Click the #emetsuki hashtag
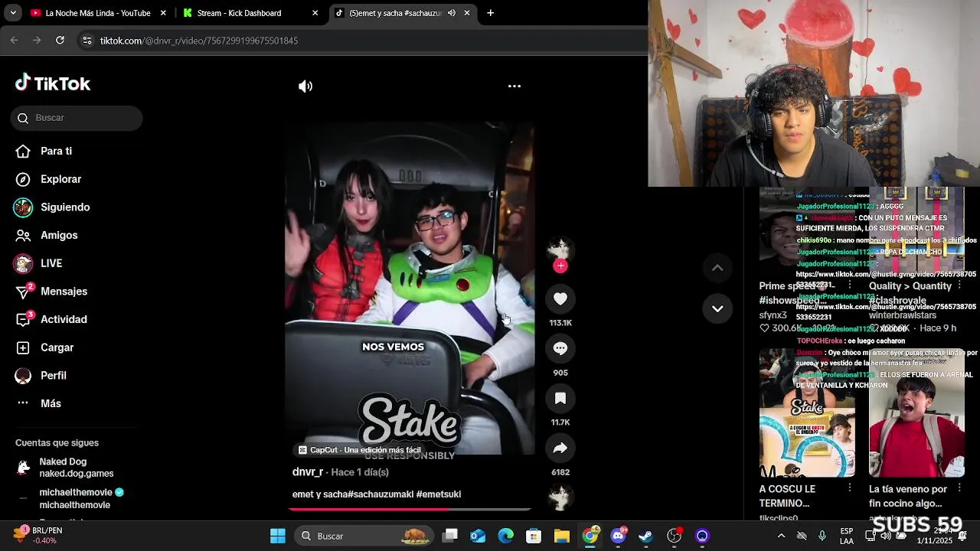The width and height of the screenshot is (980, 551). (x=439, y=494)
